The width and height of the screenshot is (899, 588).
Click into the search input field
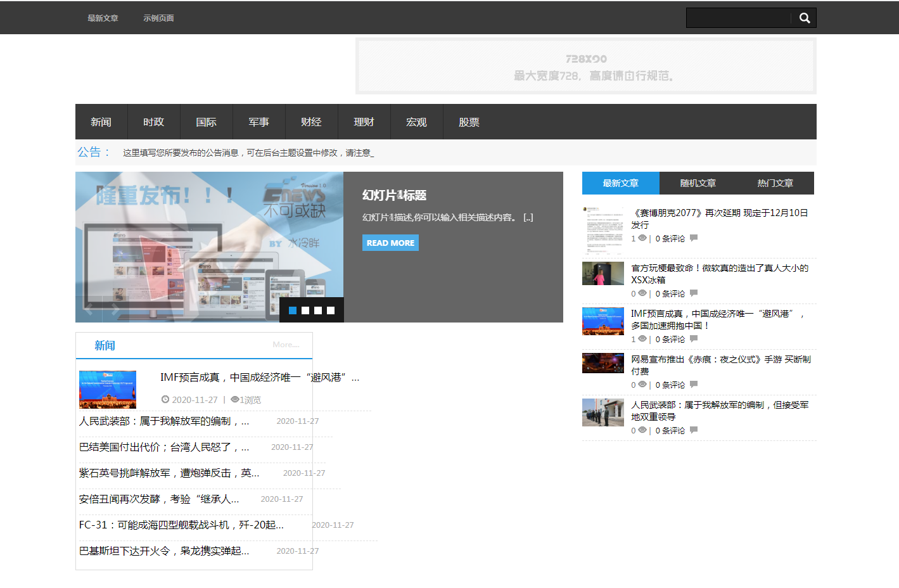738,18
